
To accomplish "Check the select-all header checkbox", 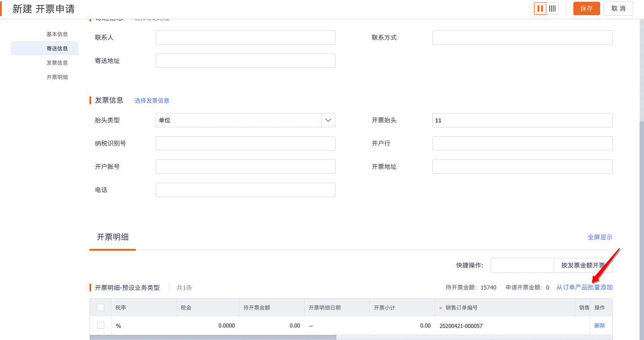I will coord(101,307).
